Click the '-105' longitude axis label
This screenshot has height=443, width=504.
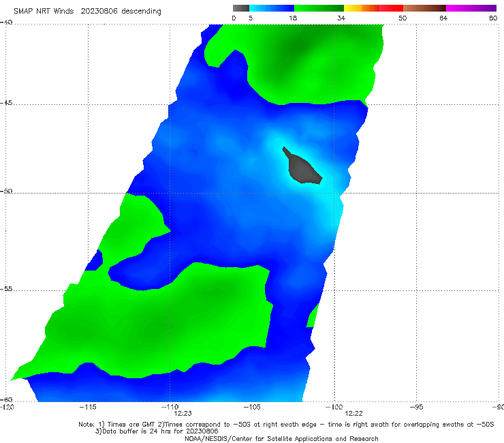252,408
